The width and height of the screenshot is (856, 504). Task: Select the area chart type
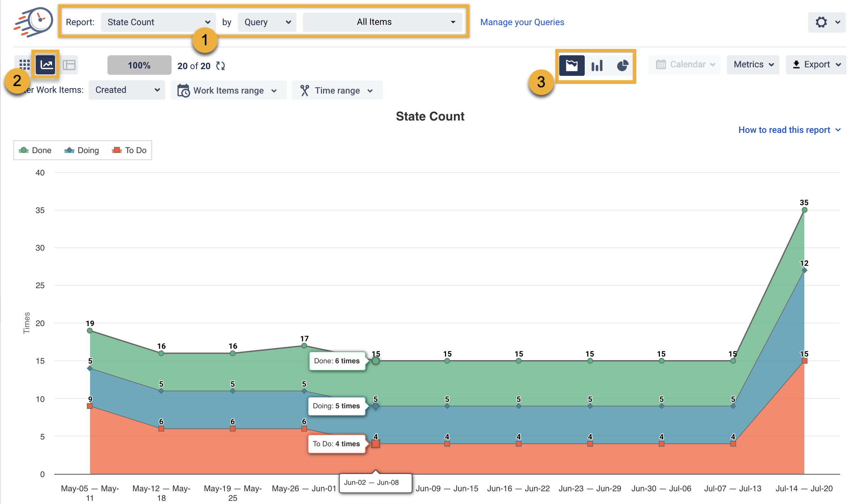(572, 66)
